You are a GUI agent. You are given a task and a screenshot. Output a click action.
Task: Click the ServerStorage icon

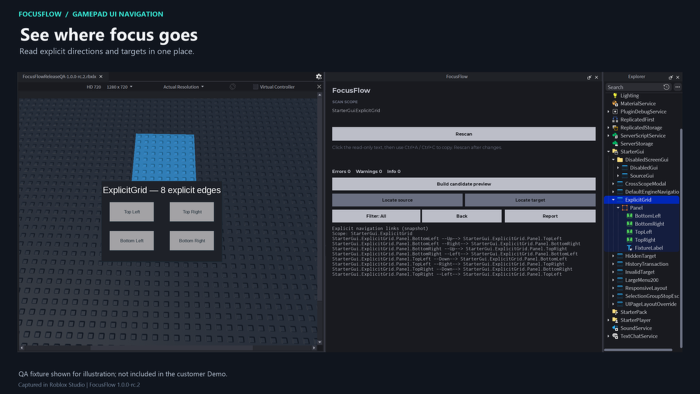(615, 144)
